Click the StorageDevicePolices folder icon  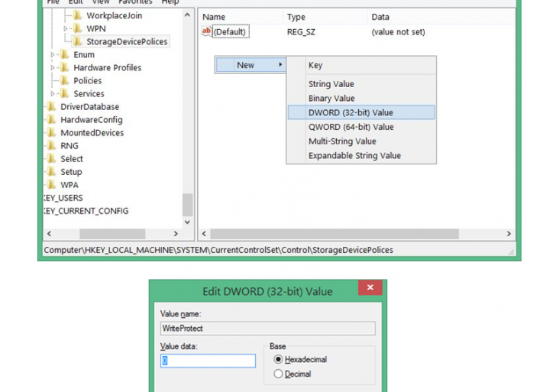click(77, 41)
